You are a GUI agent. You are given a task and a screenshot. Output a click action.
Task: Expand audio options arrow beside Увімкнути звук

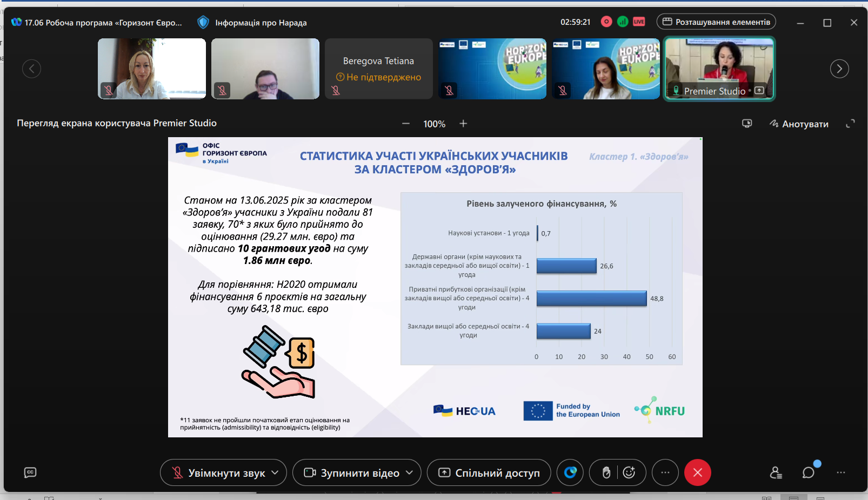tap(275, 472)
